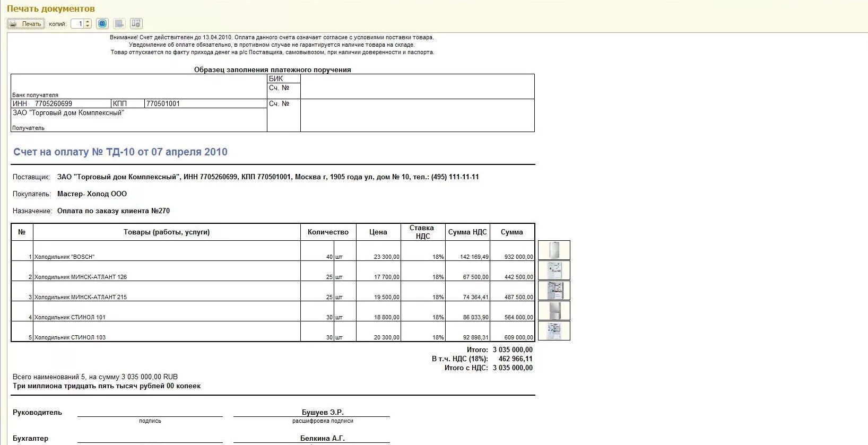Click the invoice title Счет на оплату № ТД-10
This screenshot has height=445, width=868.
[120, 152]
